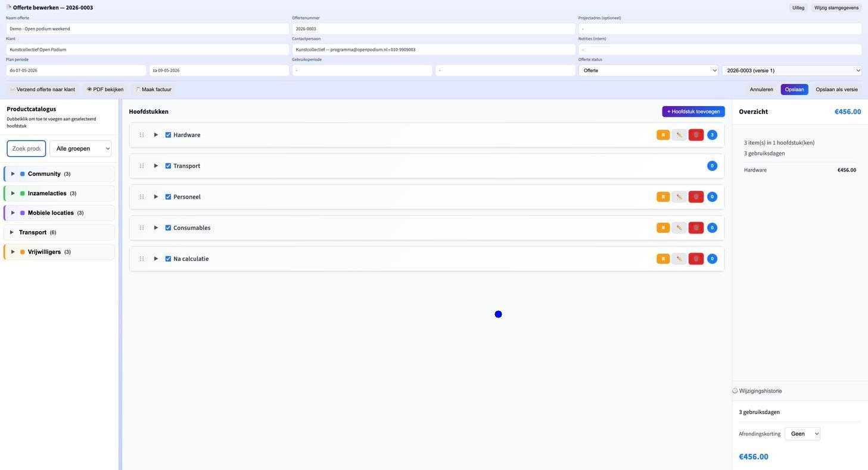Uncheck the Na calculatie checkbox
Viewport: 868px width, 470px height.
pos(168,259)
